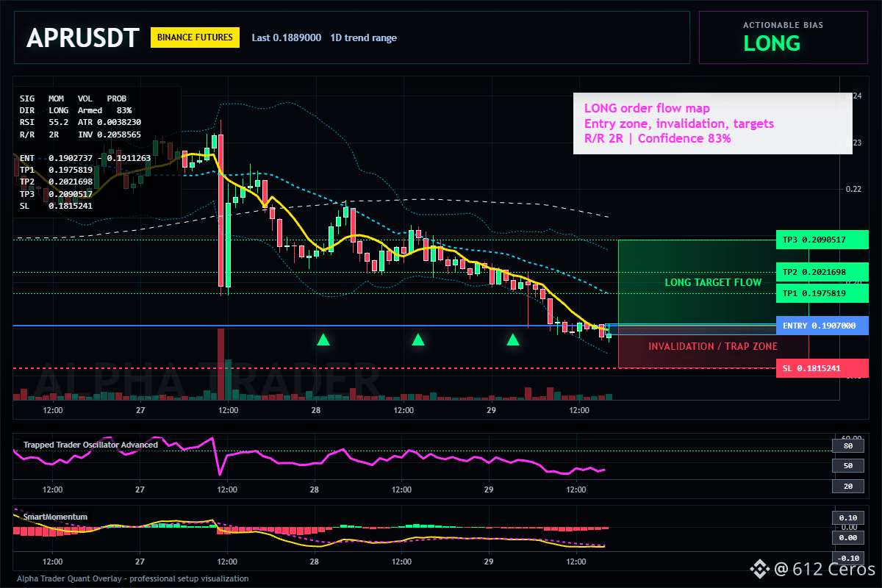The width and height of the screenshot is (882, 588).
Task: Click the '28' date label on main chart axis
Action: coord(316,410)
